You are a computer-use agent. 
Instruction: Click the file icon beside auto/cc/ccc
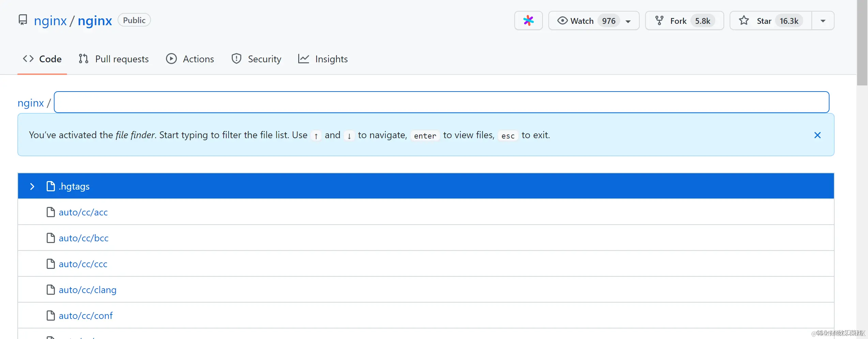click(x=50, y=264)
